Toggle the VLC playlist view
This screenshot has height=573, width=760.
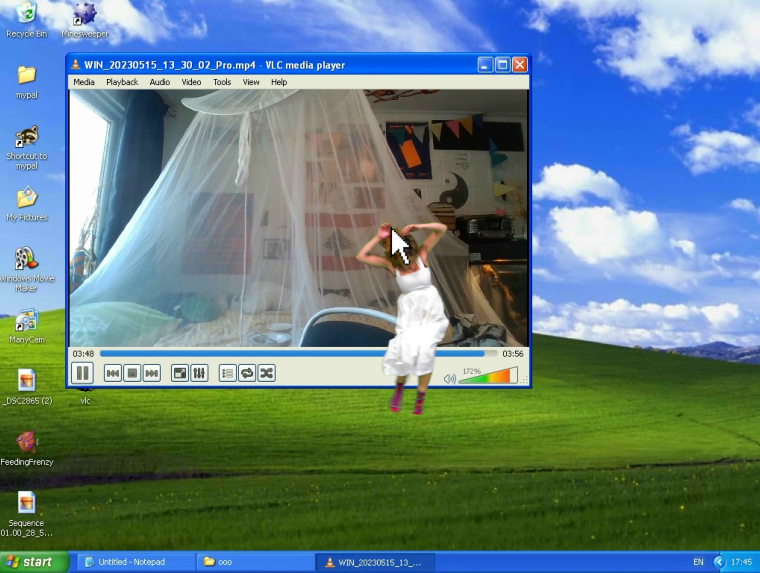[227, 373]
